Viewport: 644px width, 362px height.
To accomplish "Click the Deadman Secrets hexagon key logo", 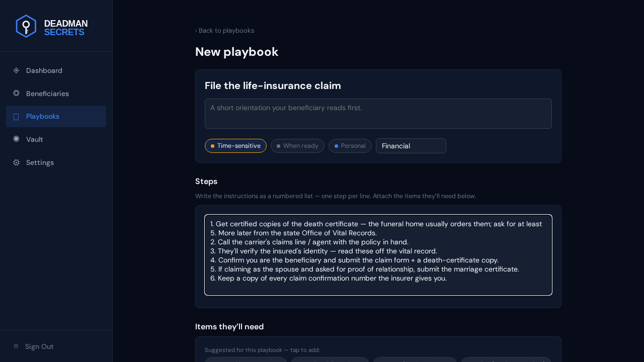I will click(x=26, y=26).
